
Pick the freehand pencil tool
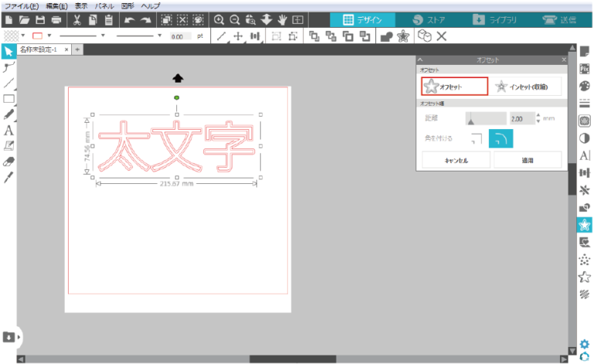(x=9, y=114)
